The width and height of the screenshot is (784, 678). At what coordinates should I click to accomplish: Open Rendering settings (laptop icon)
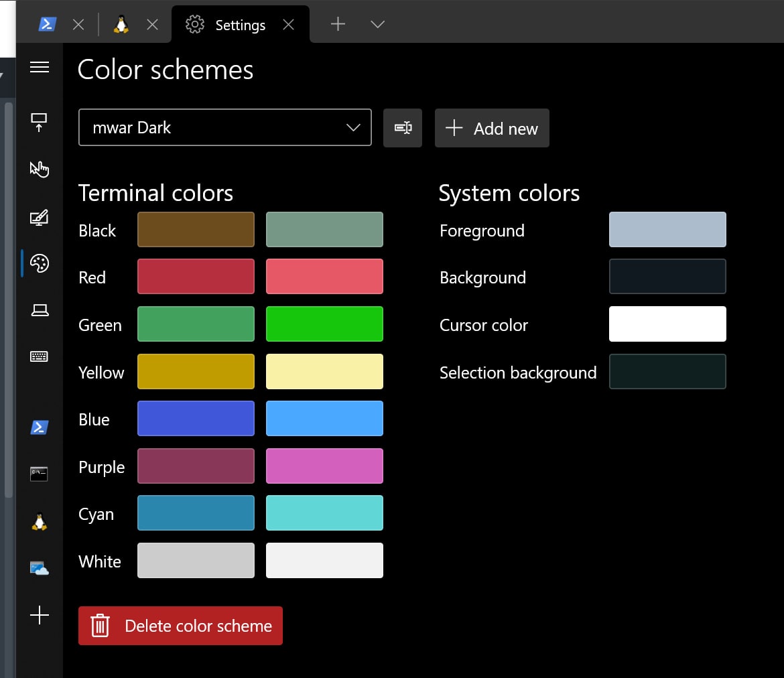[x=40, y=310]
